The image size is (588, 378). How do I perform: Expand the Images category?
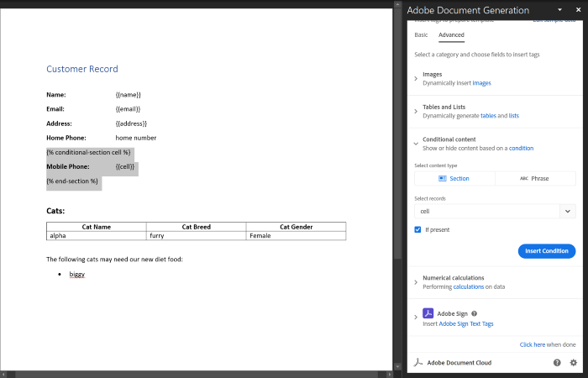(416, 79)
